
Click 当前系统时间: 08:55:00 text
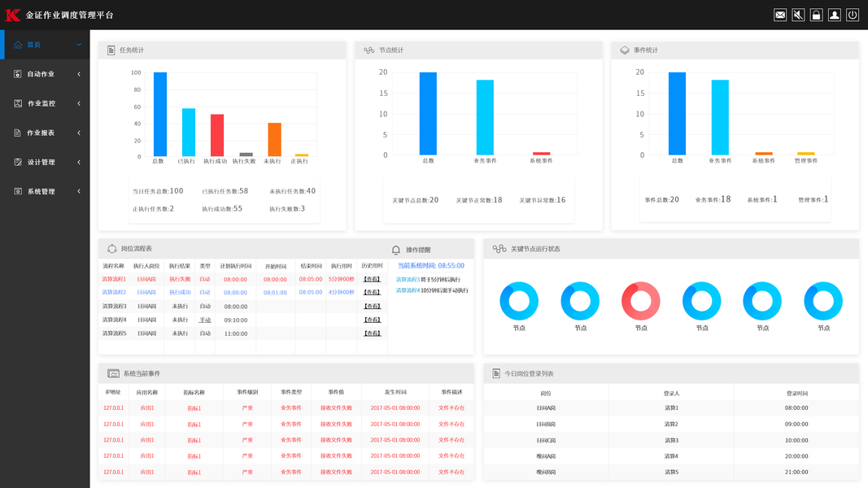[x=430, y=266]
